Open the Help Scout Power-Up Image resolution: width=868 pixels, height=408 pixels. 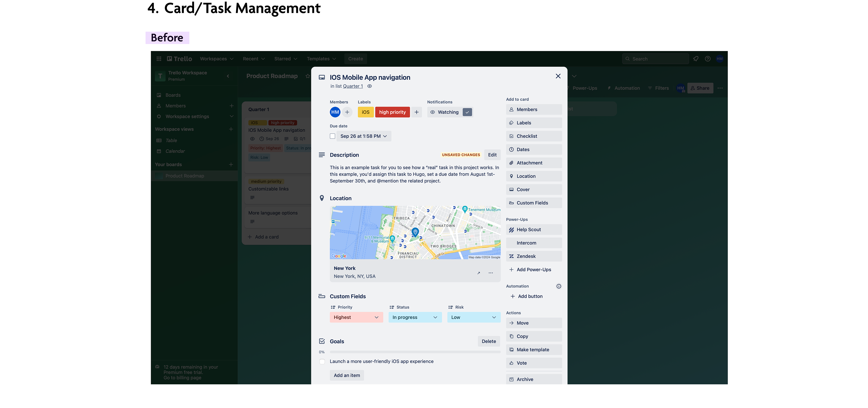(534, 230)
